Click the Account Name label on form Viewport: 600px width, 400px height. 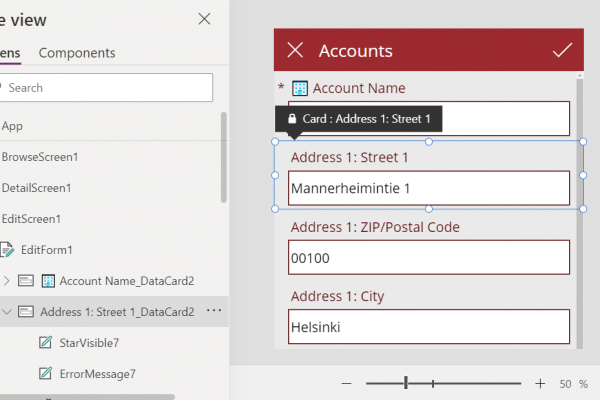[x=359, y=88]
